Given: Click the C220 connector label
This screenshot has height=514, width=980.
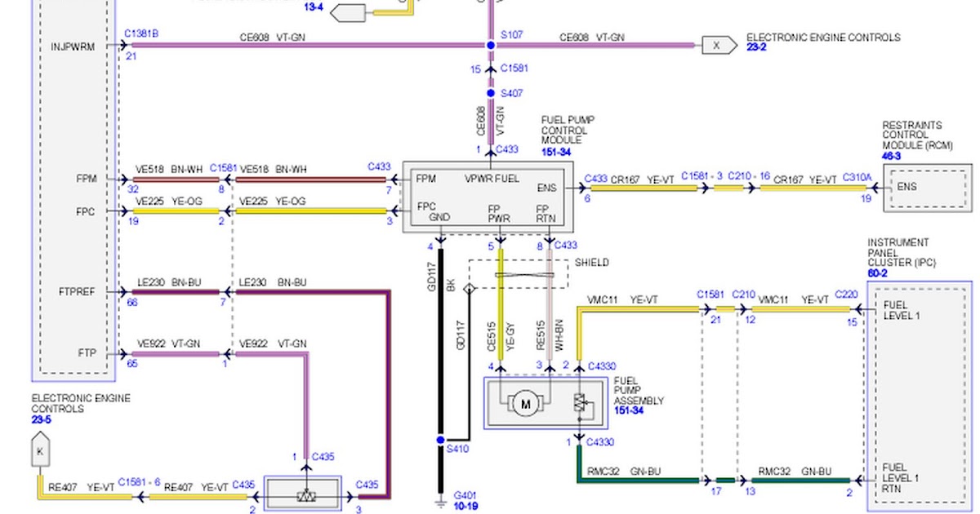Looking at the screenshot, I should (846, 295).
